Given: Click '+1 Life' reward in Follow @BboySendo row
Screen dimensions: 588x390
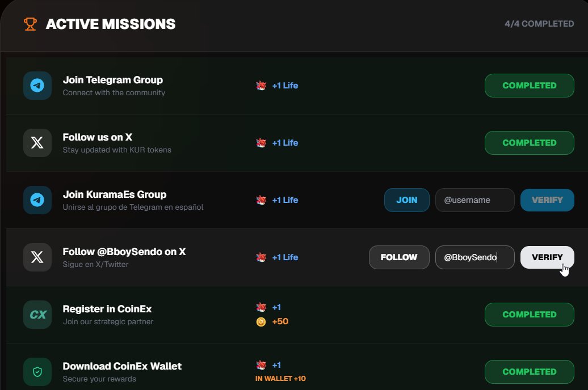Looking at the screenshot, I should tap(285, 257).
